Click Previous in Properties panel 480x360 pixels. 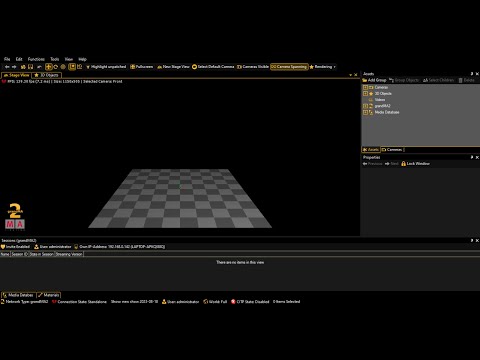pos(372,164)
